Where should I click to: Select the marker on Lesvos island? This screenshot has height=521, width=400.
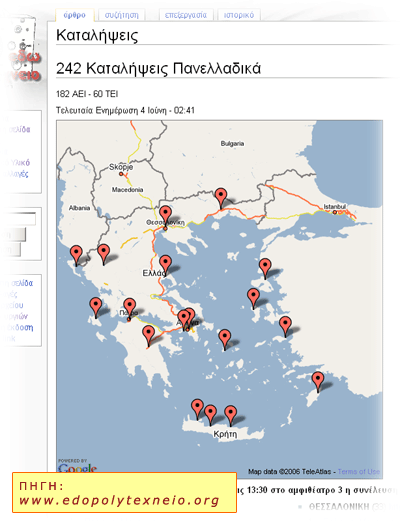(x=265, y=268)
